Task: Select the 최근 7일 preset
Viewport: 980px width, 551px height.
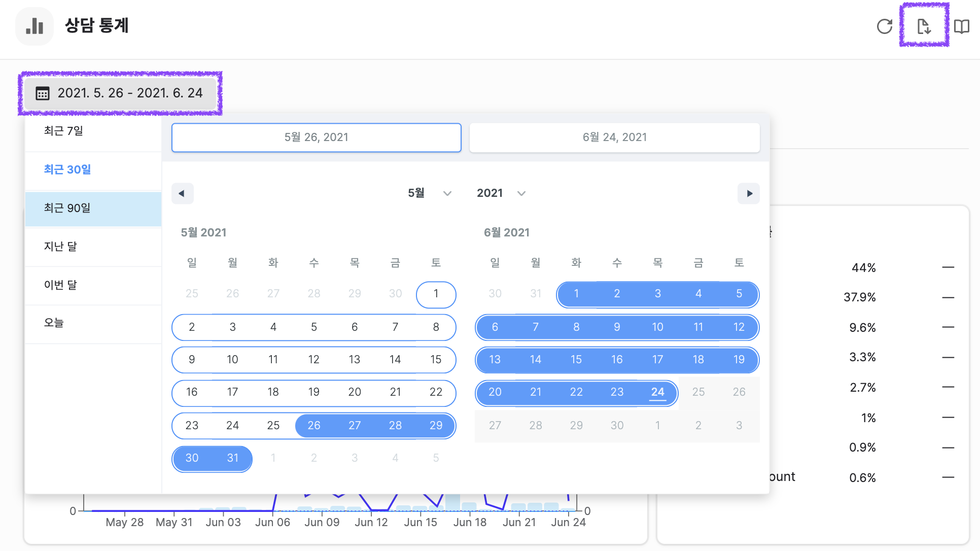Action: [64, 131]
